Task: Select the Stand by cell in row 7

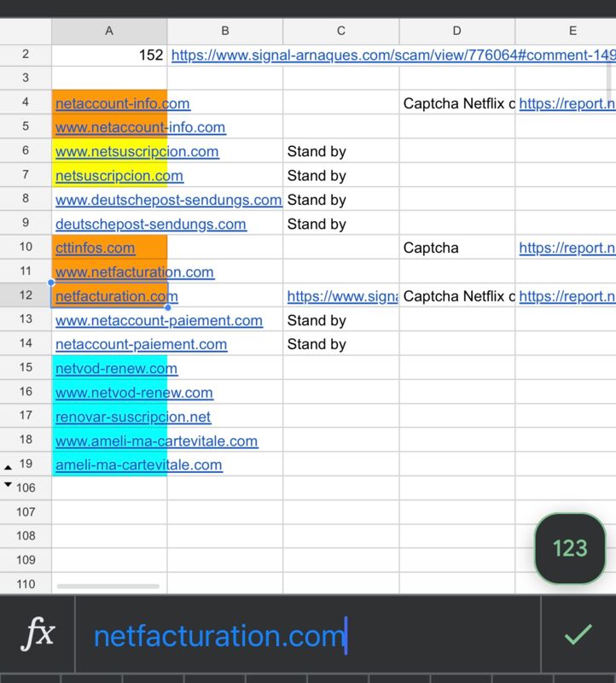Action: 341,176
